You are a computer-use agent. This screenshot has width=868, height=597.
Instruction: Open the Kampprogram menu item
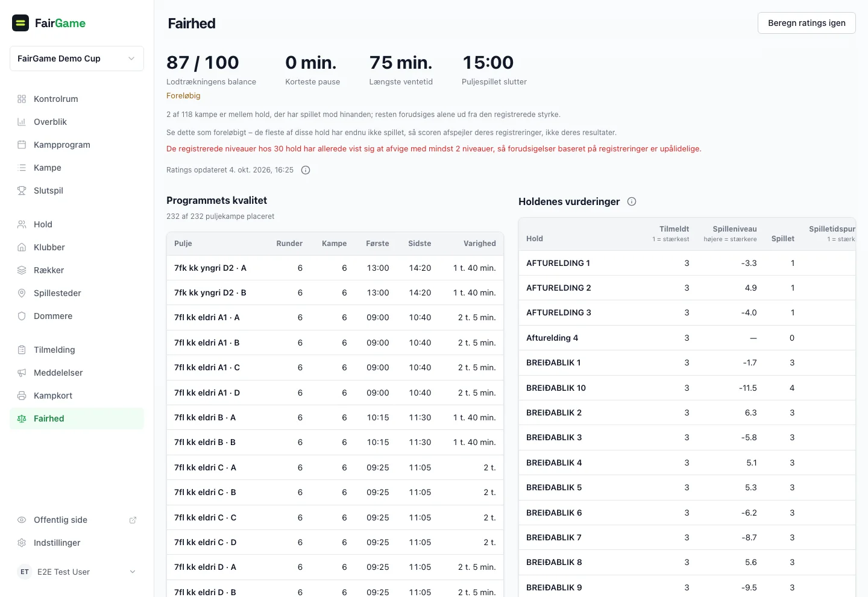coord(77,145)
